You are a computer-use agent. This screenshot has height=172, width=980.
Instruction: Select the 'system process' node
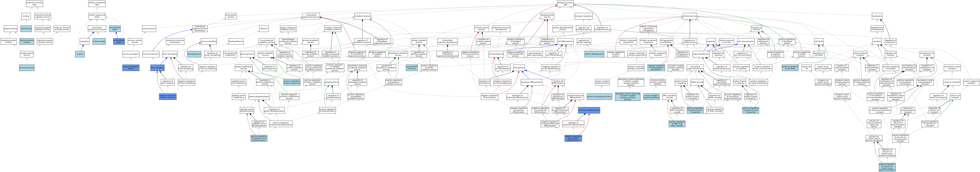149,29
